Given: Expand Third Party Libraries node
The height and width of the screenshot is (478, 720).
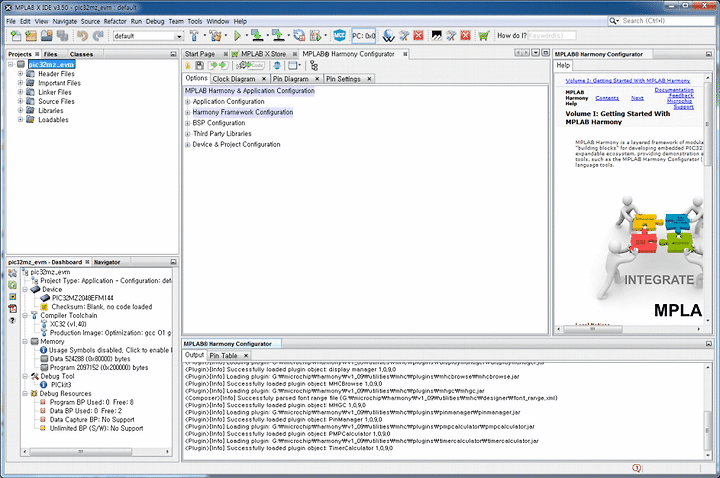Looking at the screenshot, I should tap(187, 134).
